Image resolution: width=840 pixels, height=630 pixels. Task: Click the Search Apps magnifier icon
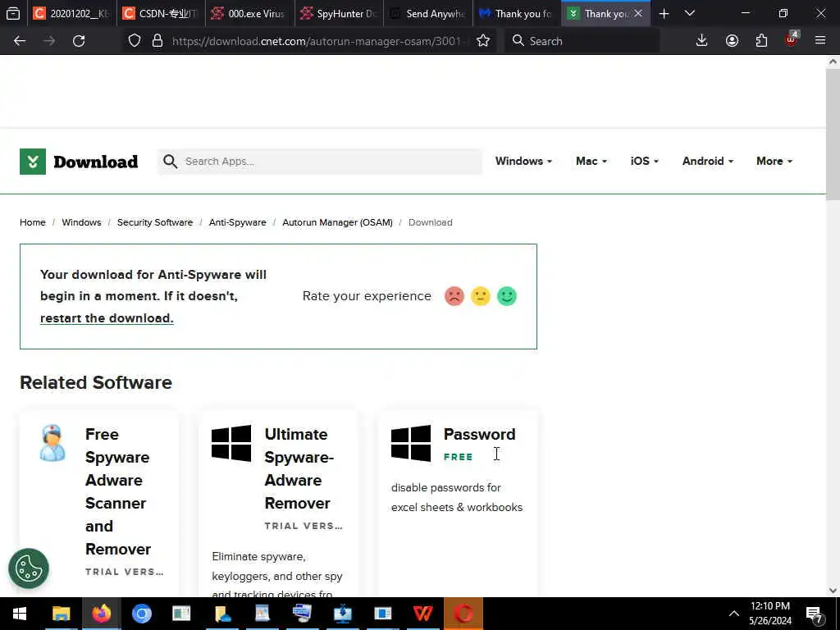pos(170,162)
